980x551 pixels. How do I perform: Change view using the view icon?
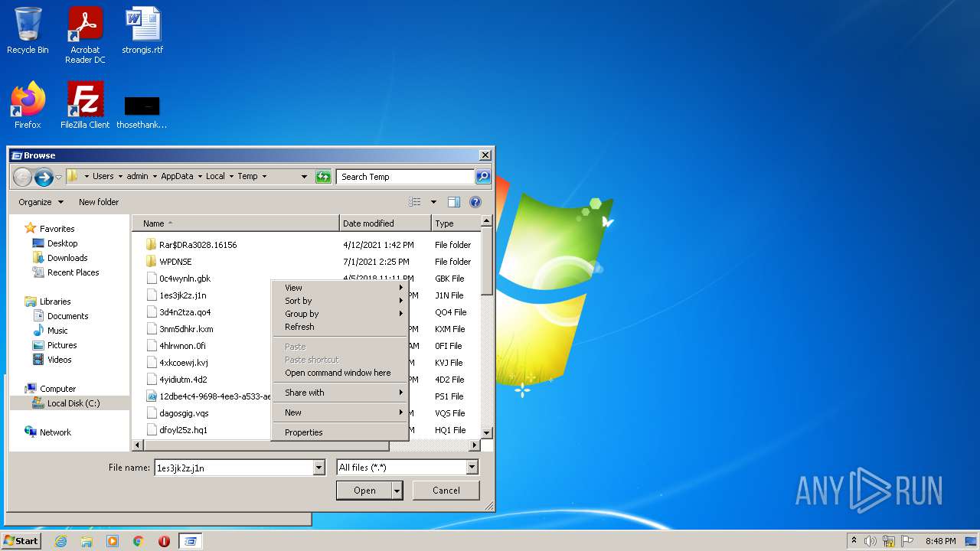pyautogui.click(x=415, y=202)
